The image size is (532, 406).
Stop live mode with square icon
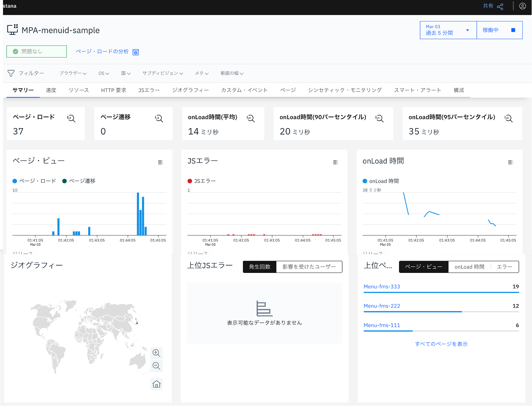[513, 30]
